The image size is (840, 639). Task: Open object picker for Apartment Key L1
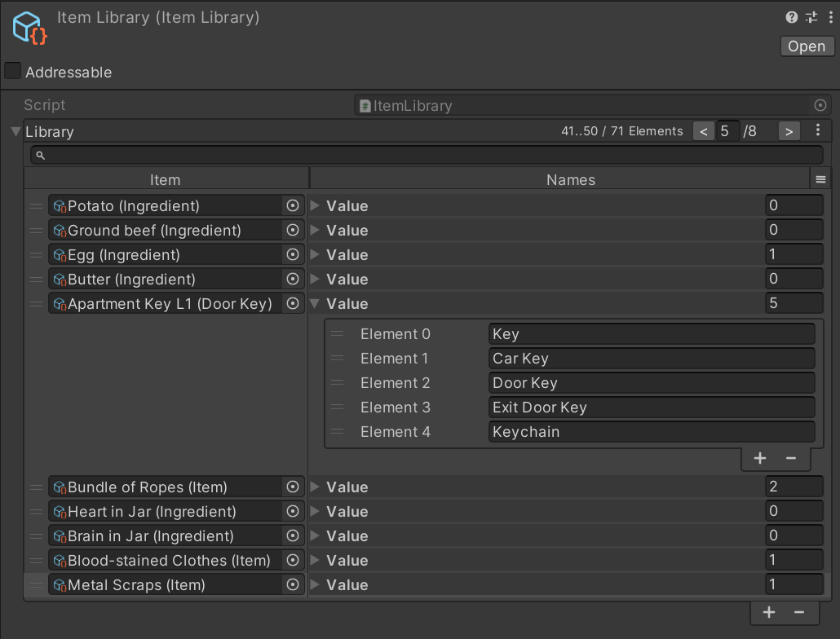click(x=293, y=304)
